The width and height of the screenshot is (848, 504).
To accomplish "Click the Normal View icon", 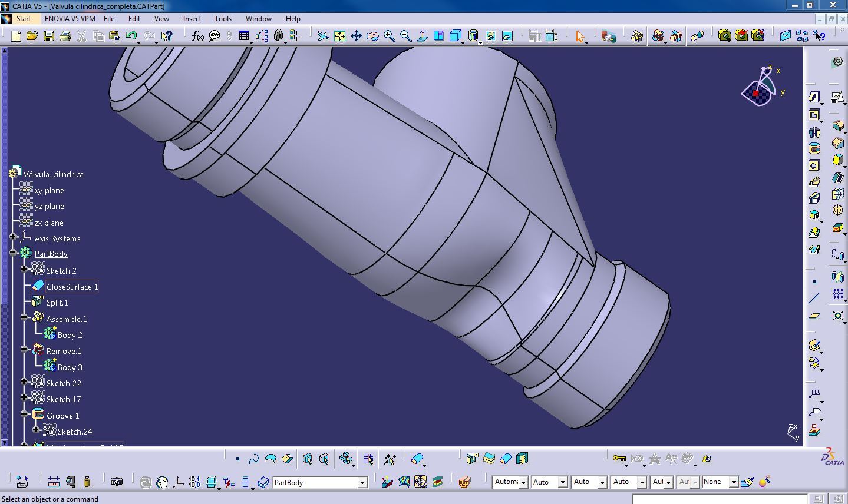I will (x=422, y=37).
